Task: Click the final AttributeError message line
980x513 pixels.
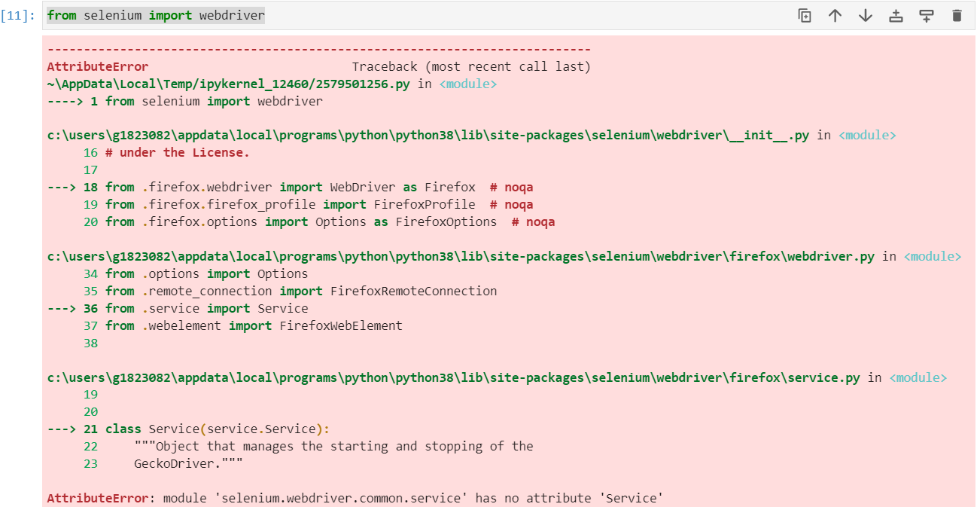Action: point(355,499)
